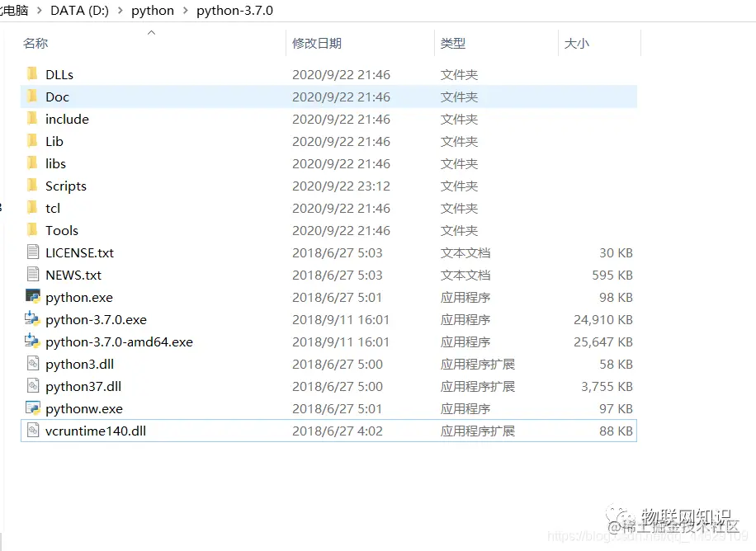Select the Doc folder name
The width and height of the screenshot is (756, 551).
pyautogui.click(x=58, y=97)
